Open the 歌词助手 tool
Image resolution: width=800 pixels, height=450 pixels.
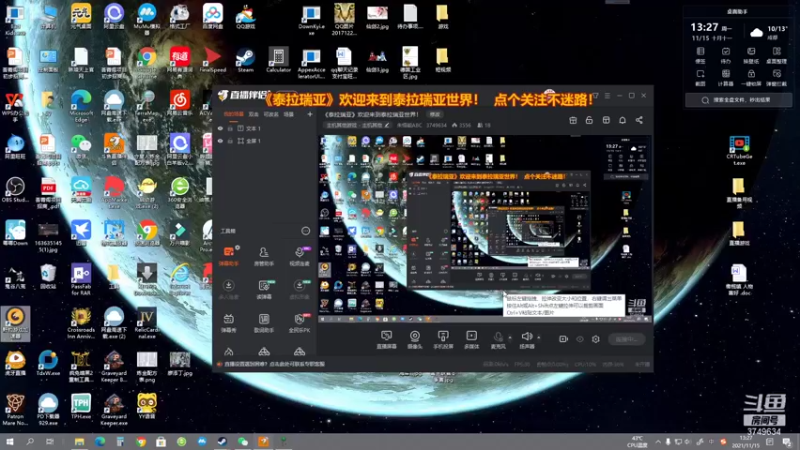pyautogui.click(x=264, y=322)
